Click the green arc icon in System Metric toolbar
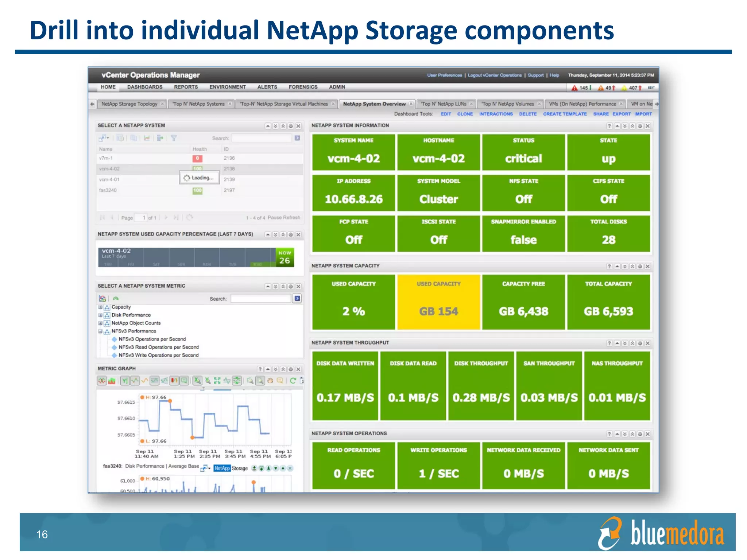Image resolution: width=747 pixels, height=560 pixels. pyautogui.click(x=116, y=299)
